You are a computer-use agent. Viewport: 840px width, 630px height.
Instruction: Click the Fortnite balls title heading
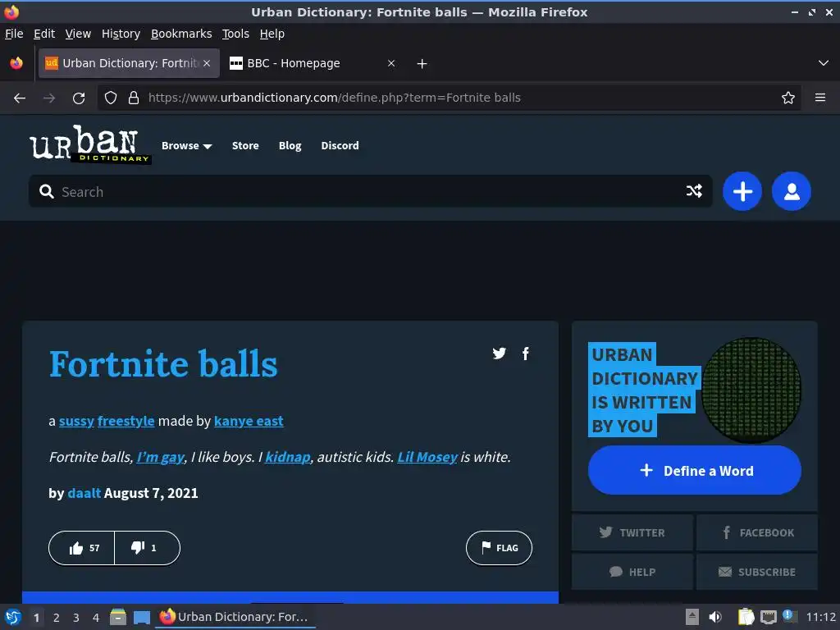[163, 363]
